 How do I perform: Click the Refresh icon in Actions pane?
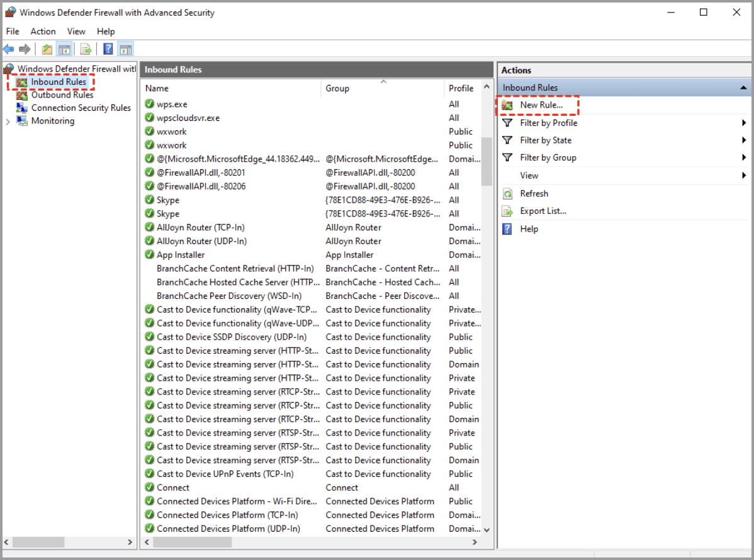[x=507, y=194]
